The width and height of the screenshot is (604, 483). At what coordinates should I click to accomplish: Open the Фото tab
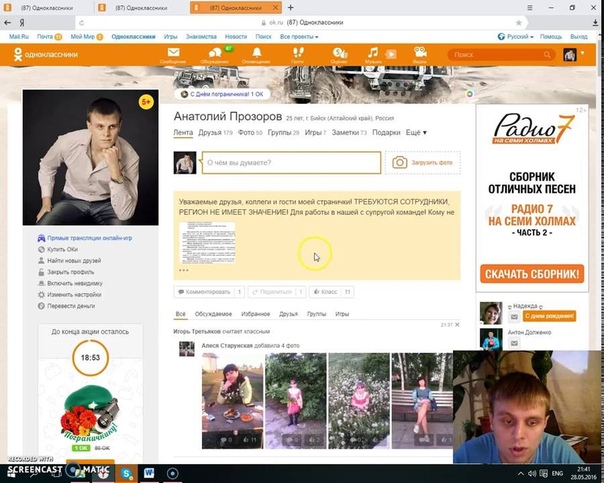tap(250, 132)
